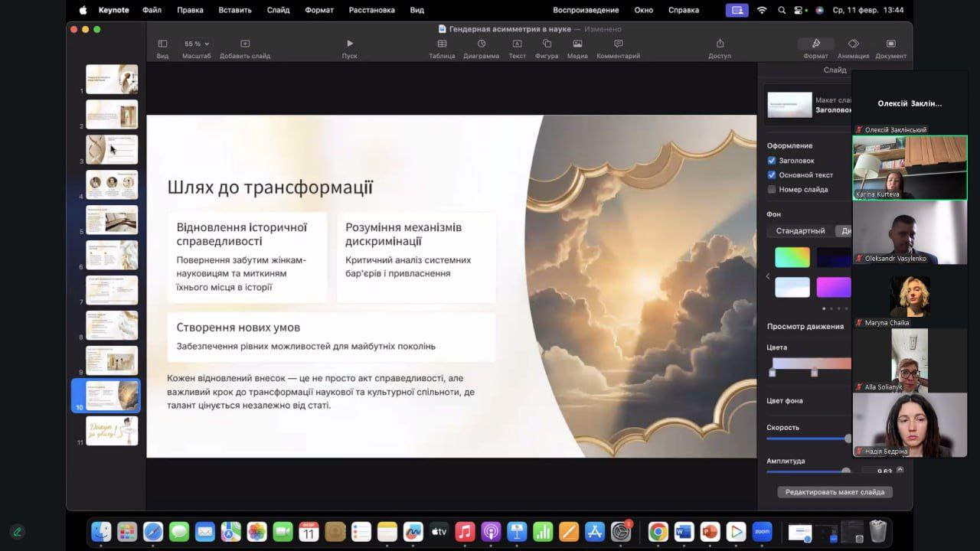Insert a text box with Текст icon
The height and width of the screenshot is (551, 980).
[517, 44]
